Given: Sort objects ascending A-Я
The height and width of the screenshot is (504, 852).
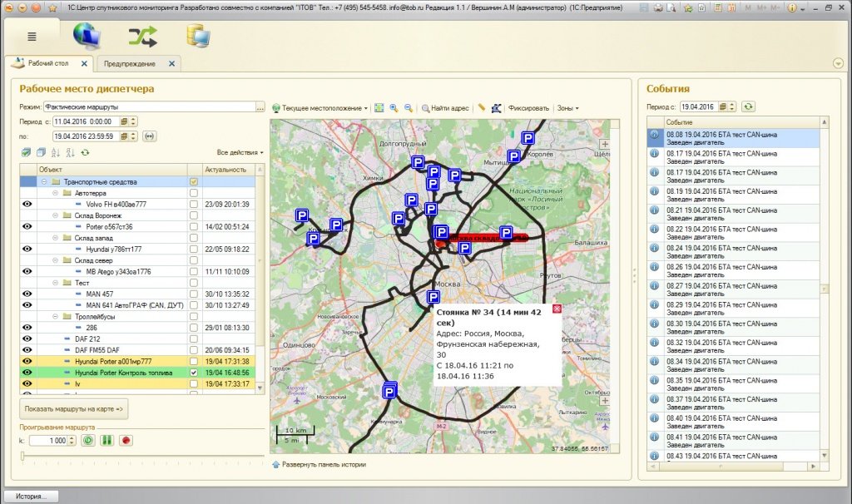Looking at the screenshot, I should [56, 152].
